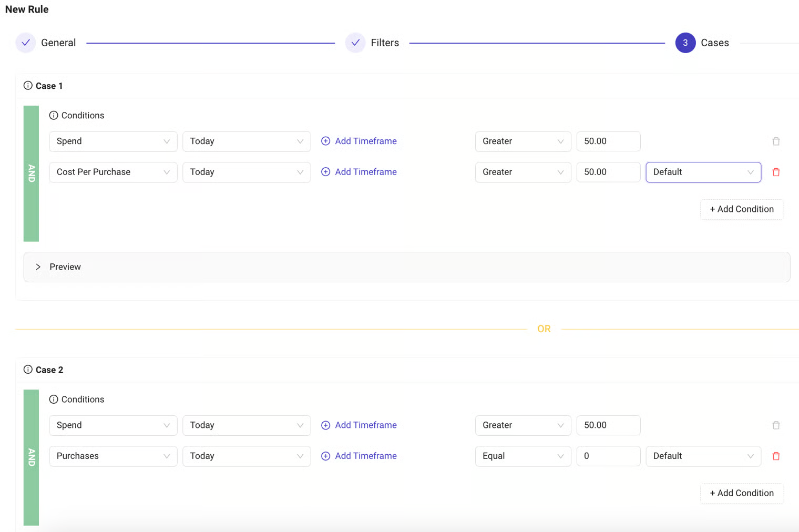Click the Purchases value field showing 0
Viewport: 799px width, 532px height.
coord(608,456)
